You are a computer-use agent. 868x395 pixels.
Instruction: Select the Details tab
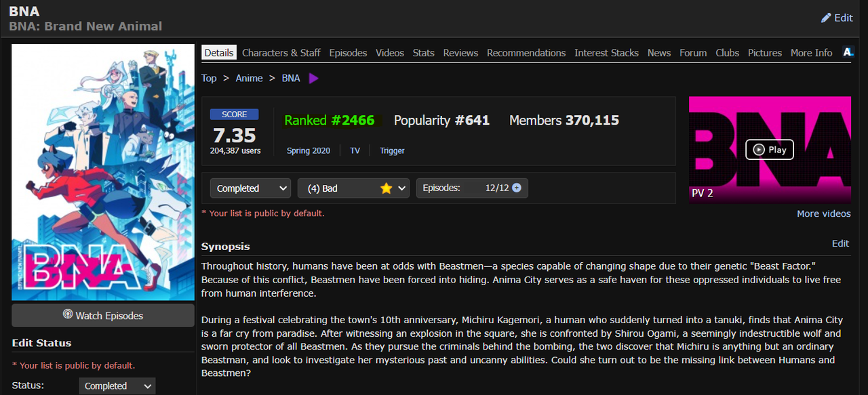219,52
